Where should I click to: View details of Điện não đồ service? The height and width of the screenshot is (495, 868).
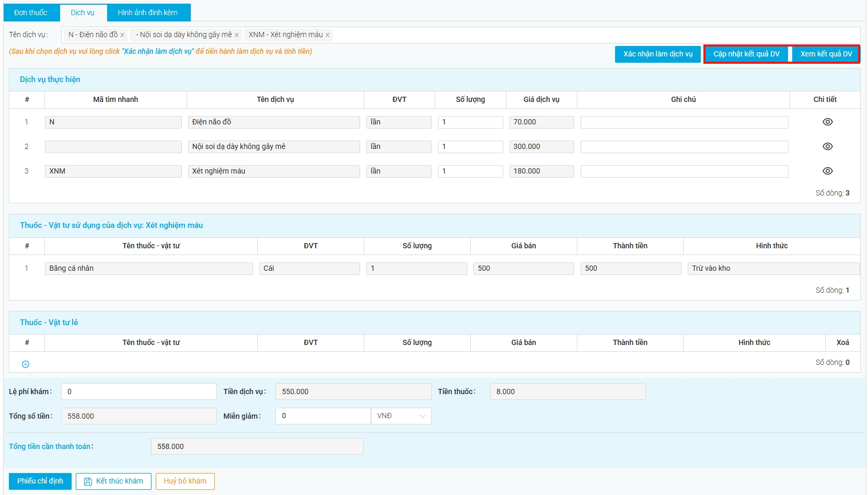coord(827,122)
